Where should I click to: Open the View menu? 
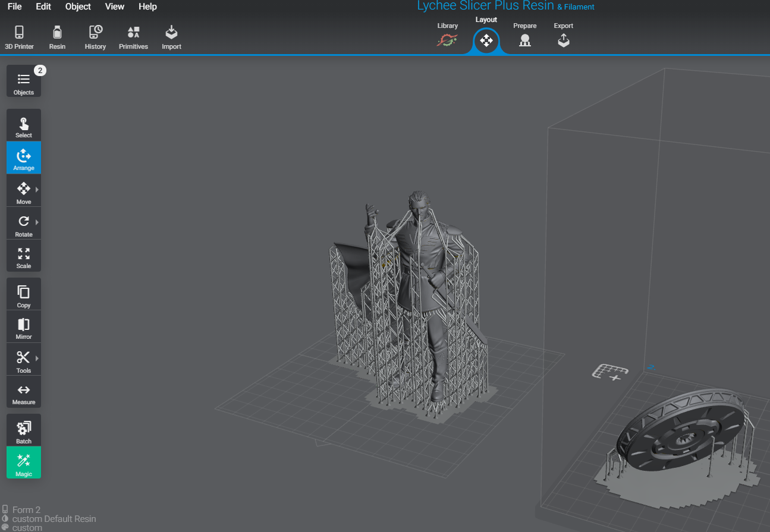pyautogui.click(x=114, y=7)
